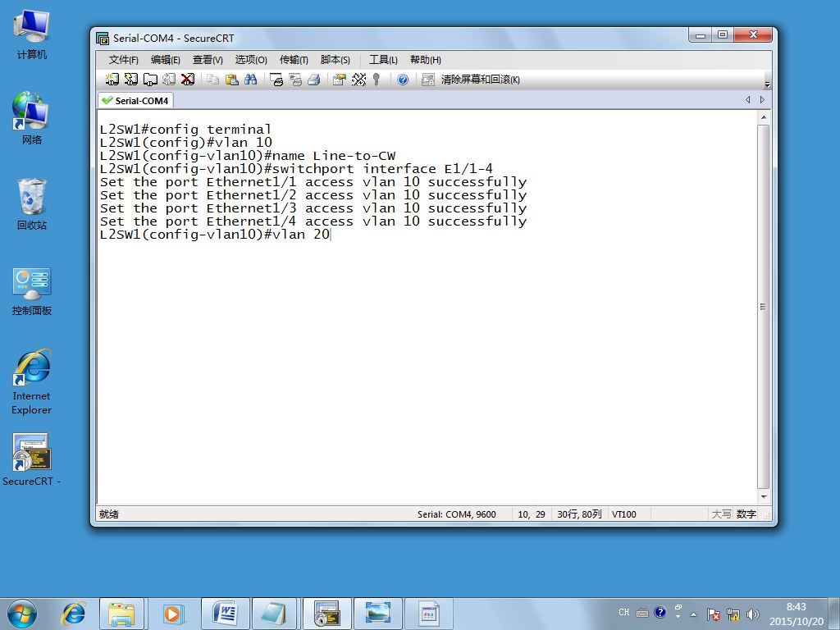The height and width of the screenshot is (630, 840).
Task: Click the 清除屏幕和回滚(K) button
Action: [480, 80]
